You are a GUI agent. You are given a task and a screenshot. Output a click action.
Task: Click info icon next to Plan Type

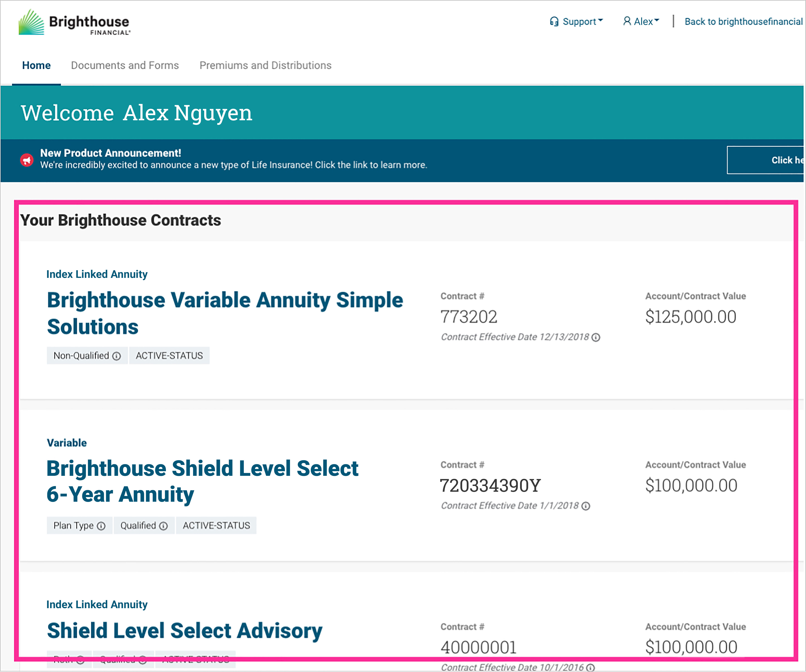click(x=101, y=526)
